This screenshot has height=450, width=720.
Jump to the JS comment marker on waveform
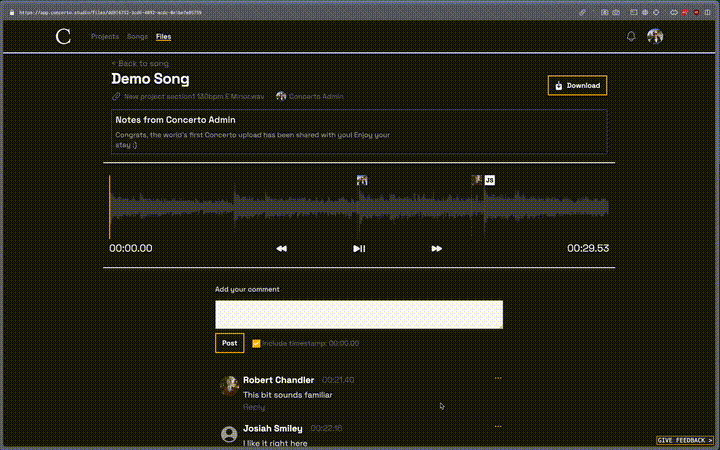click(x=489, y=180)
